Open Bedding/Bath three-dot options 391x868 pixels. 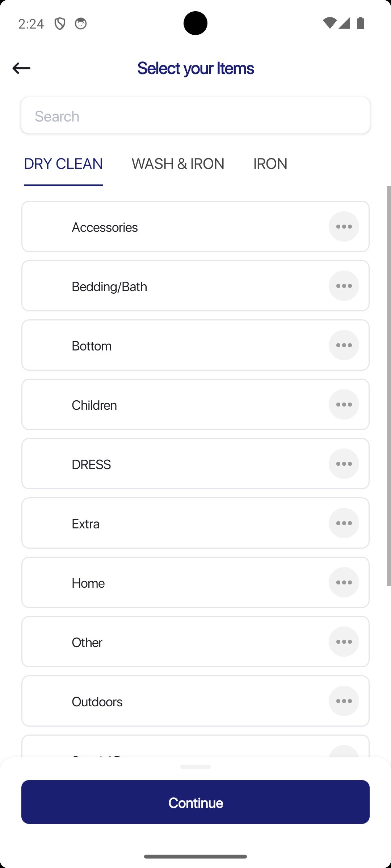coord(344,286)
